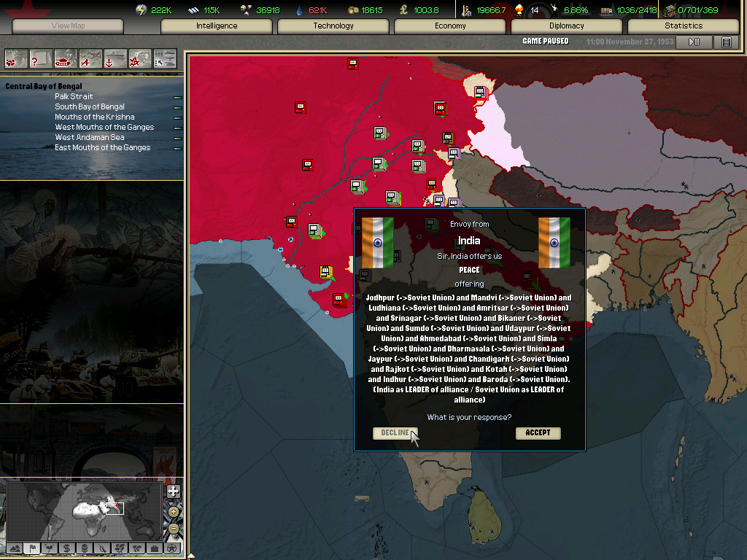This screenshot has height=560, width=747.
Task: Click the menu list icon beside date
Action: pos(726,42)
